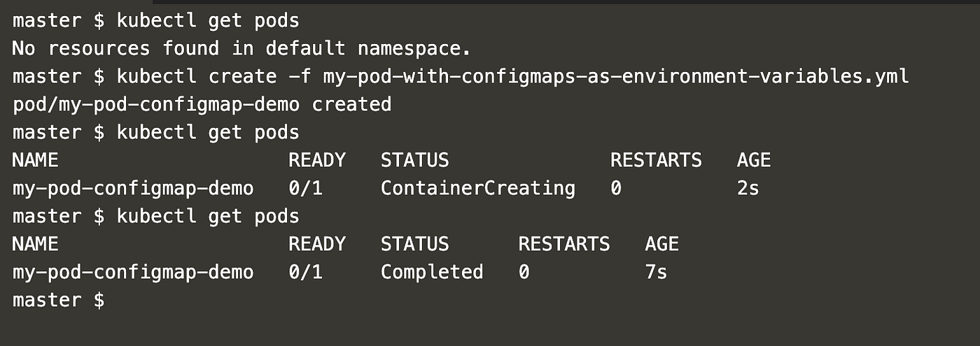
Task: Click the kubectl create -f command line
Action: 461,76
